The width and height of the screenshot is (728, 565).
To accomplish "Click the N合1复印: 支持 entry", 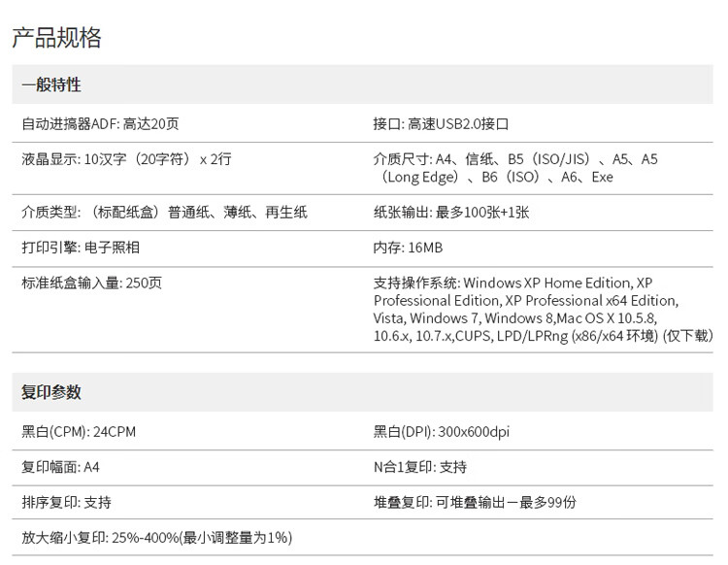I will 419,467.
